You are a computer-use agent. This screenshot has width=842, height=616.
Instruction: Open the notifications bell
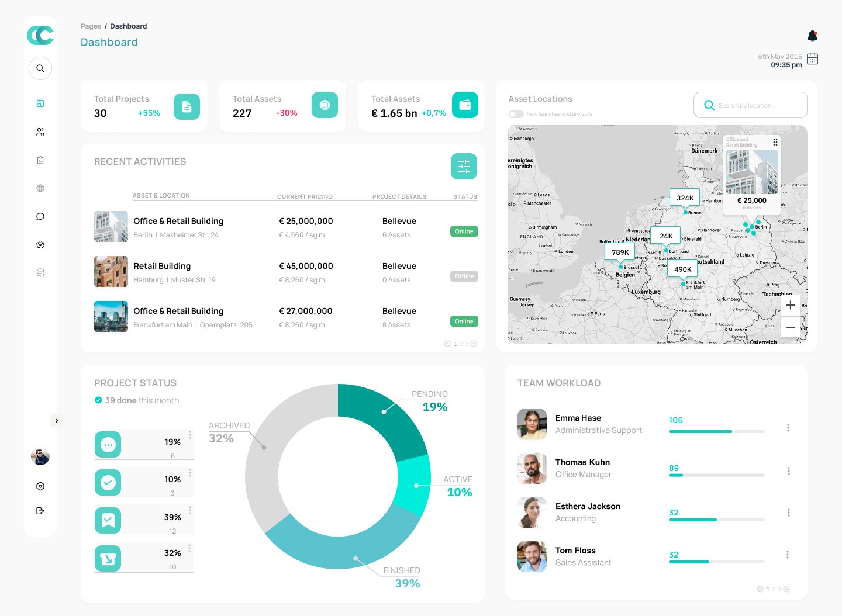tap(812, 36)
